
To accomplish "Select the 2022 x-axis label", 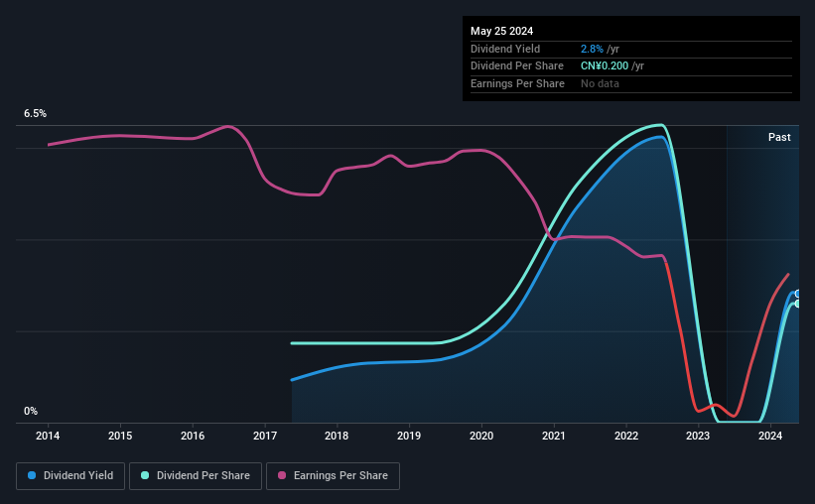I will pos(626,436).
